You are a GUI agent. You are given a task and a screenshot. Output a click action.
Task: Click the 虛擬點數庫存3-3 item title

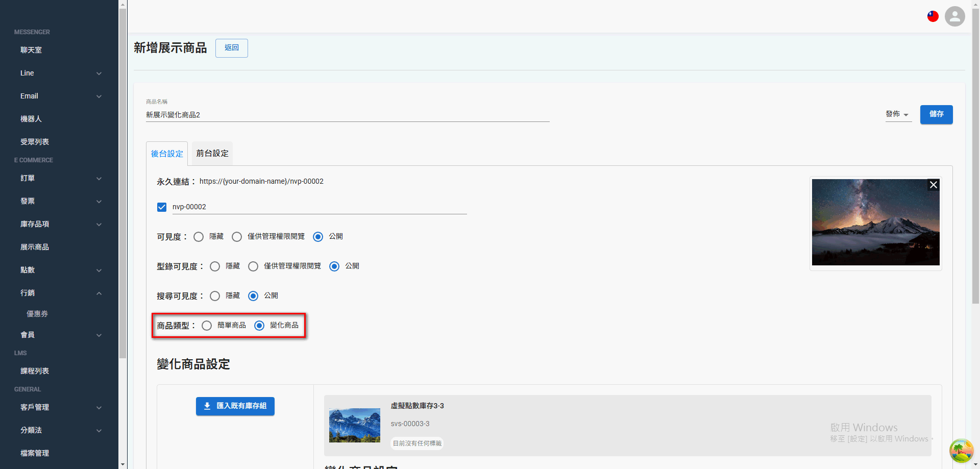tap(418, 406)
